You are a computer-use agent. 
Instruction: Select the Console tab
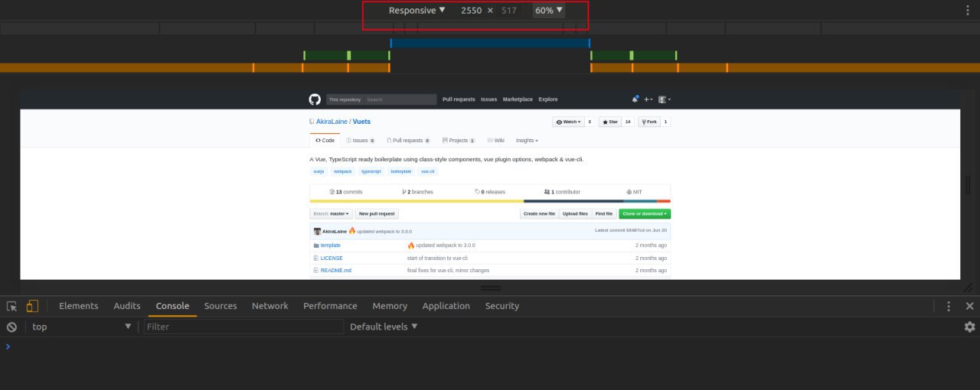coord(172,306)
